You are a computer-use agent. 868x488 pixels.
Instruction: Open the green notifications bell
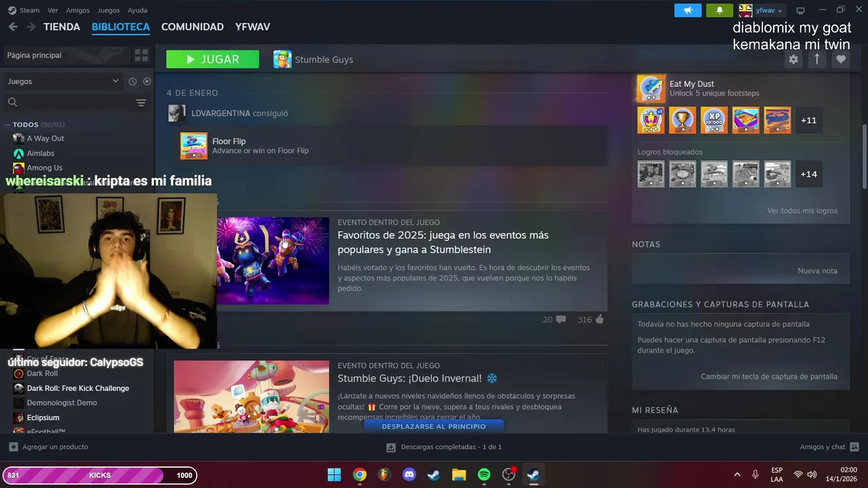tap(719, 10)
